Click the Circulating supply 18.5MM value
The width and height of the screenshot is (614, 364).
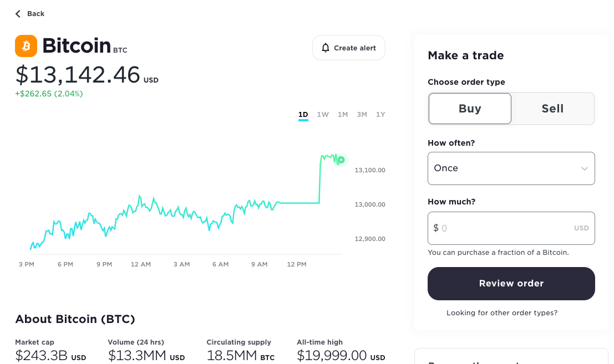point(240,355)
